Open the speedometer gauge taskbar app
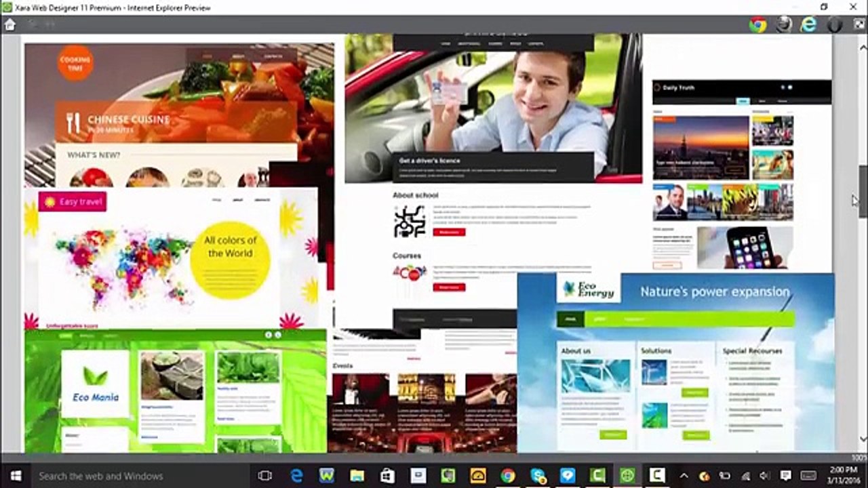The width and height of the screenshot is (868, 488). (x=478, y=476)
